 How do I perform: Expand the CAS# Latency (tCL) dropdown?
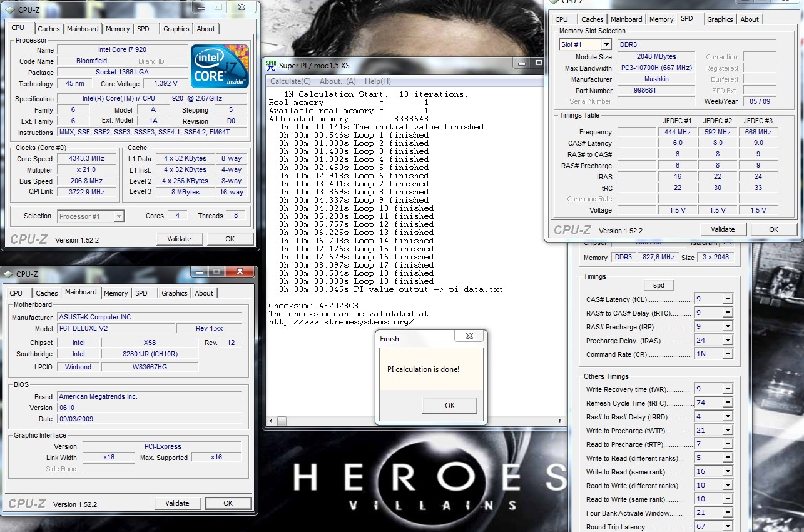click(x=728, y=299)
